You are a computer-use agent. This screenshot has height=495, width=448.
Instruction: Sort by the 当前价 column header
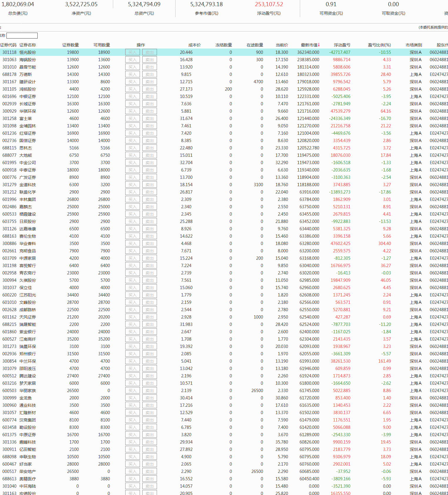pos(282,45)
